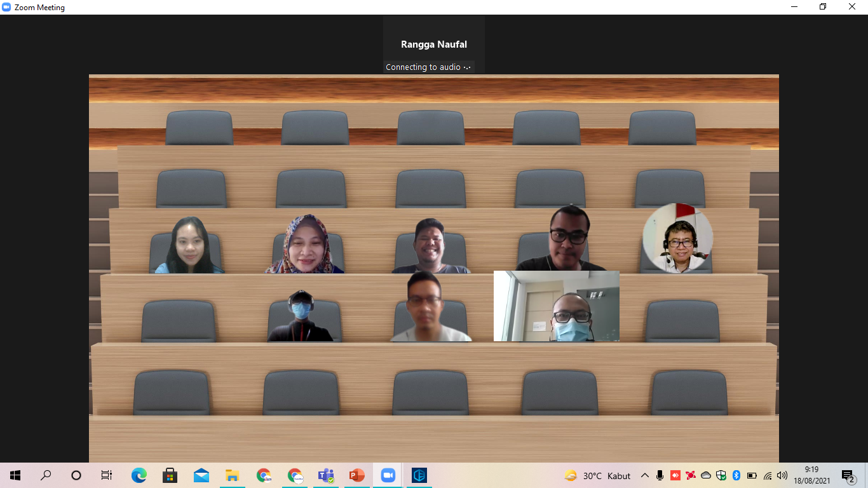Screen dimensions: 868x488
Task: Open the 30°C Kabut weather widget
Action: tap(597, 475)
